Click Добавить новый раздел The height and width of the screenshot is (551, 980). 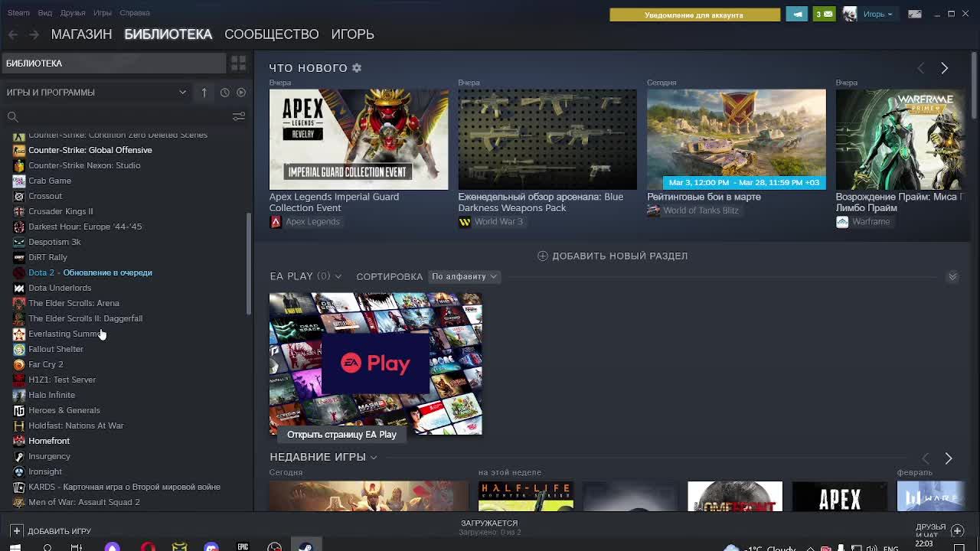612,256
